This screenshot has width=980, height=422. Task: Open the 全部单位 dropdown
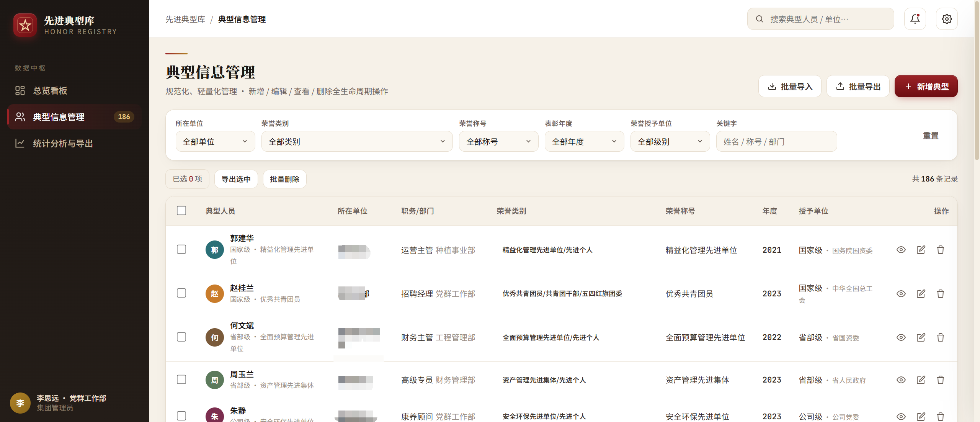click(216, 141)
